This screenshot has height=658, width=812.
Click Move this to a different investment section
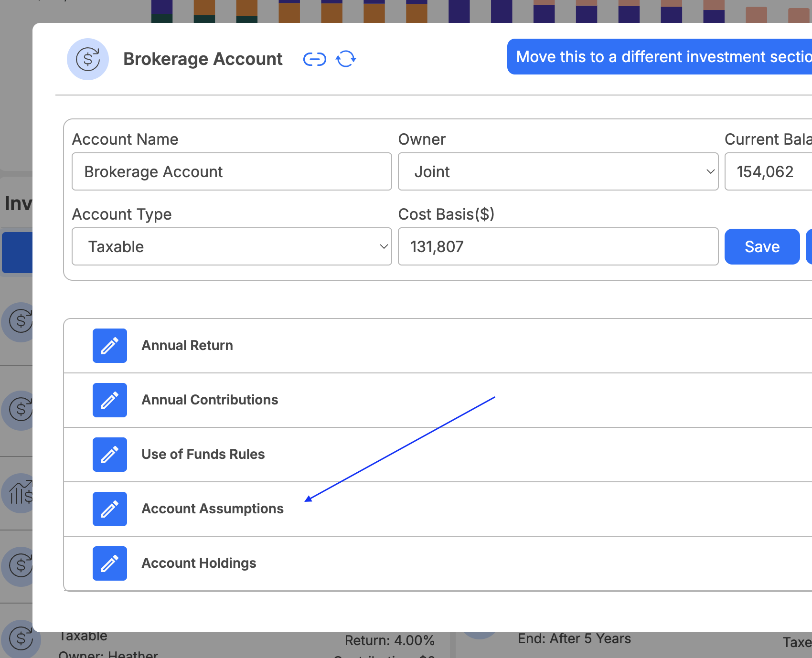(660, 57)
